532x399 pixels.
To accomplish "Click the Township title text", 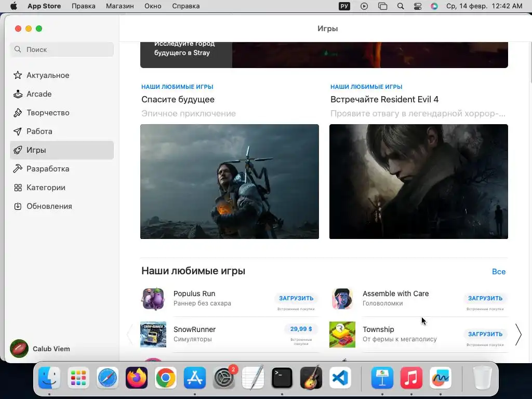I will (378, 329).
